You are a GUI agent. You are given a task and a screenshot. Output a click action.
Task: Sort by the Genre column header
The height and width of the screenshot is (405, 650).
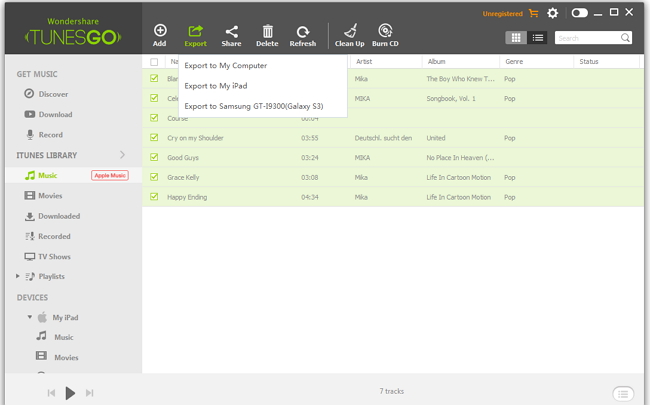tap(514, 61)
